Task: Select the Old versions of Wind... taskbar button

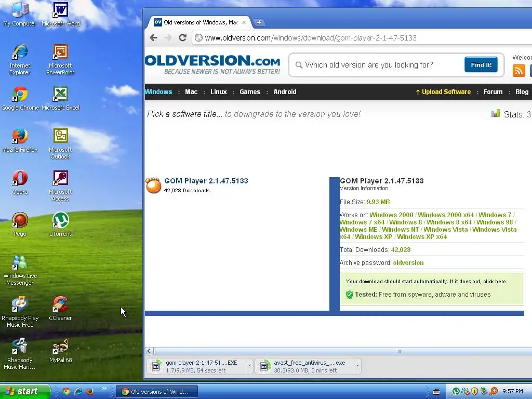Action: (157, 392)
